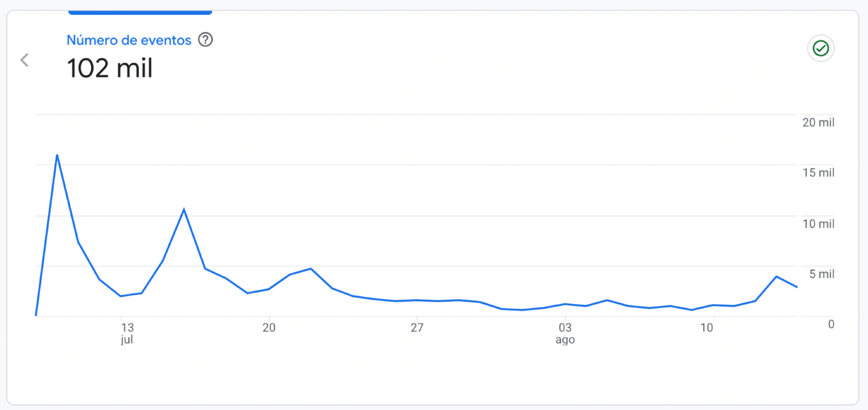Click the 03 ago x-axis label
Viewport: 868px width, 410px height.
565,333
